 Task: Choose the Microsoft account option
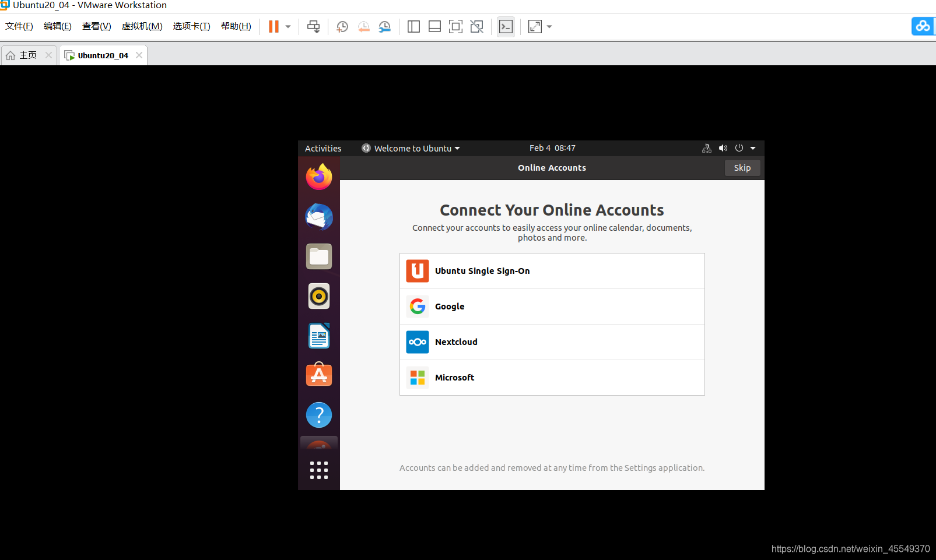(552, 378)
